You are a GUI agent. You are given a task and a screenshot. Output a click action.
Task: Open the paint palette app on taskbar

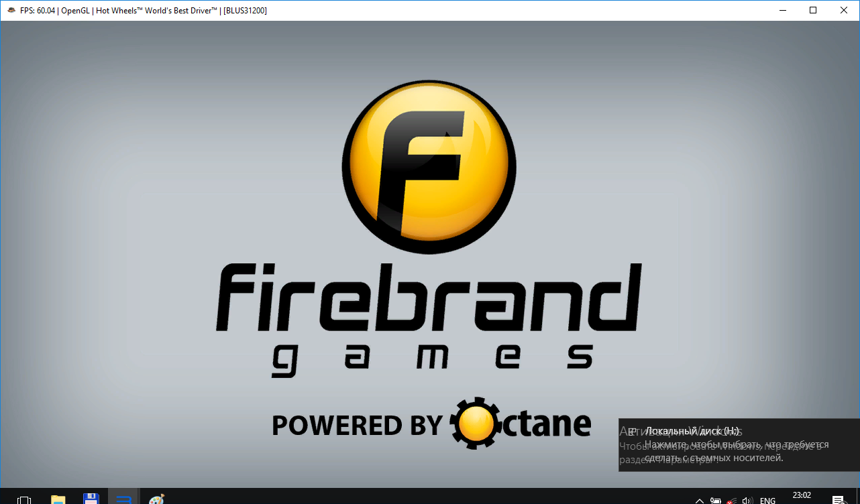[x=156, y=499]
